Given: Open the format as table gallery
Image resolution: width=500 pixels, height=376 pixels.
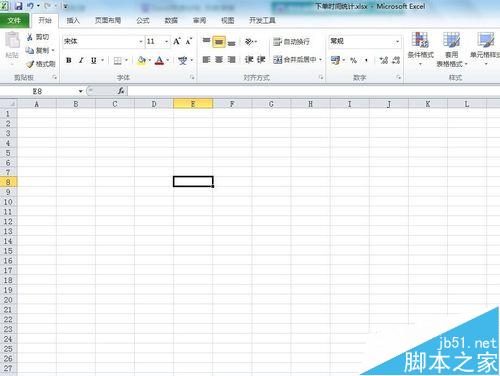Looking at the screenshot, I should (x=452, y=49).
